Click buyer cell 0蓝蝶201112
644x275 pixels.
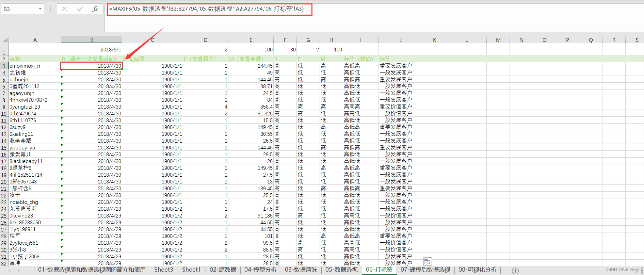point(35,86)
